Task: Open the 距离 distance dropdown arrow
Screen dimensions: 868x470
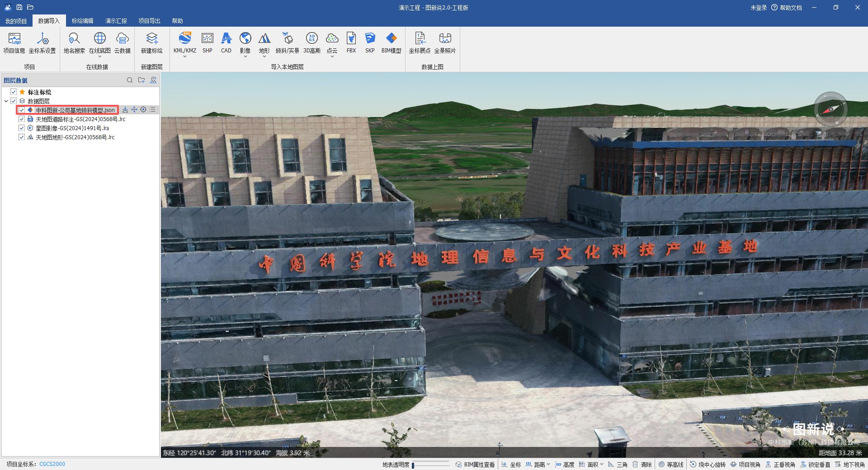Action: tap(548, 464)
